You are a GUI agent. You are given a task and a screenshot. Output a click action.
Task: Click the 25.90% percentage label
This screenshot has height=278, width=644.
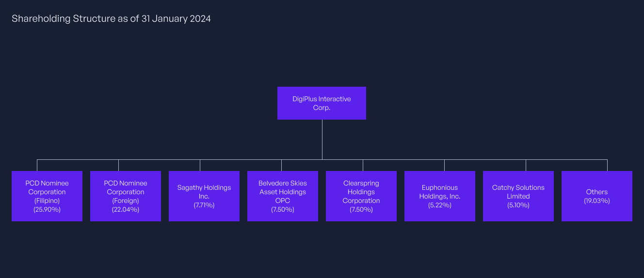pyautogui.click(x=47, y=210)
